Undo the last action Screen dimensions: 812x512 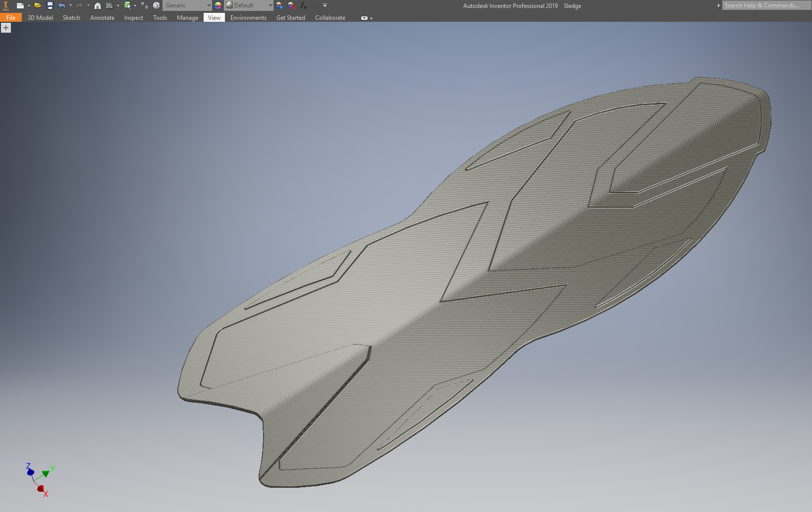(x=62, y=5)
